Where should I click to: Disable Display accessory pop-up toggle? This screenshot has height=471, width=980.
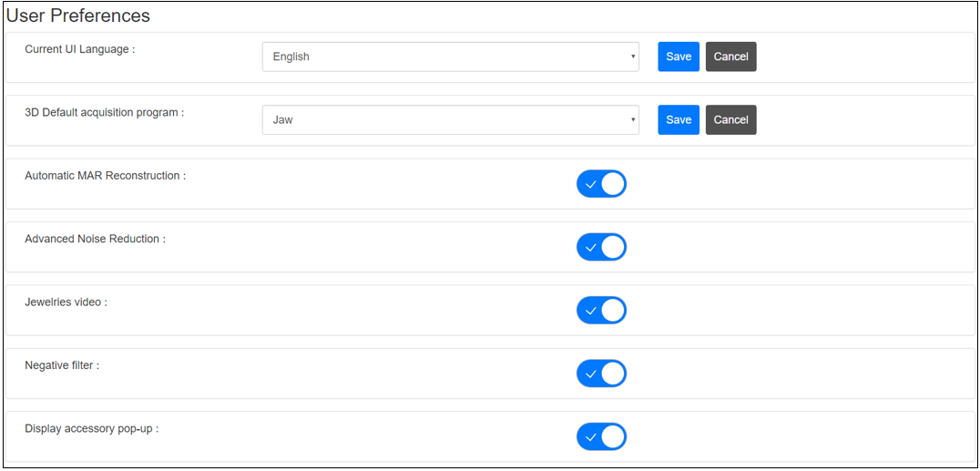pyautogui.click(x=601, y=437)
